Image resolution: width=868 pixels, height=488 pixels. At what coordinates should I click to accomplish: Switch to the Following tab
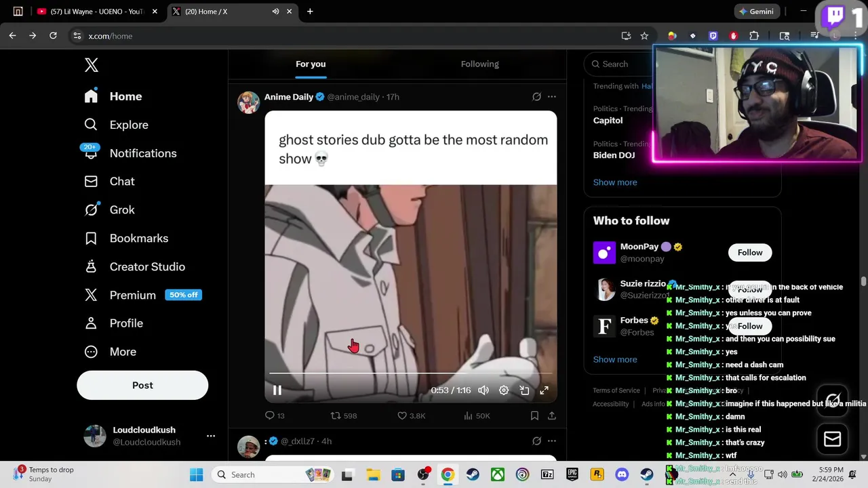(480, 64)
